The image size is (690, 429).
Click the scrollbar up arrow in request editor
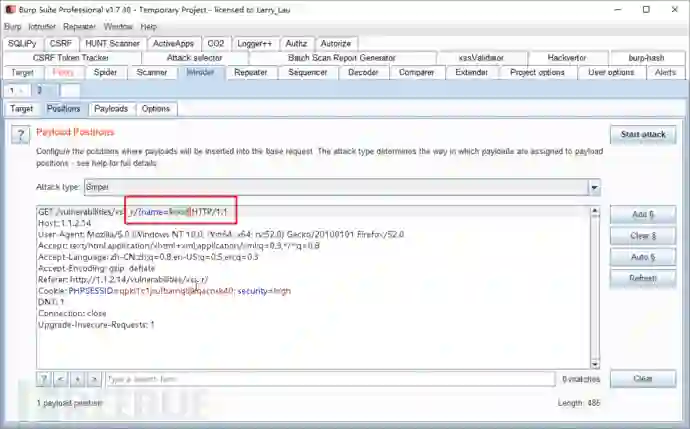point(595,212)
